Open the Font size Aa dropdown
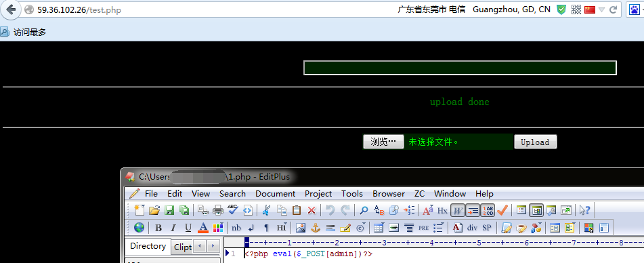644x263 pixels. coord(427,210)
